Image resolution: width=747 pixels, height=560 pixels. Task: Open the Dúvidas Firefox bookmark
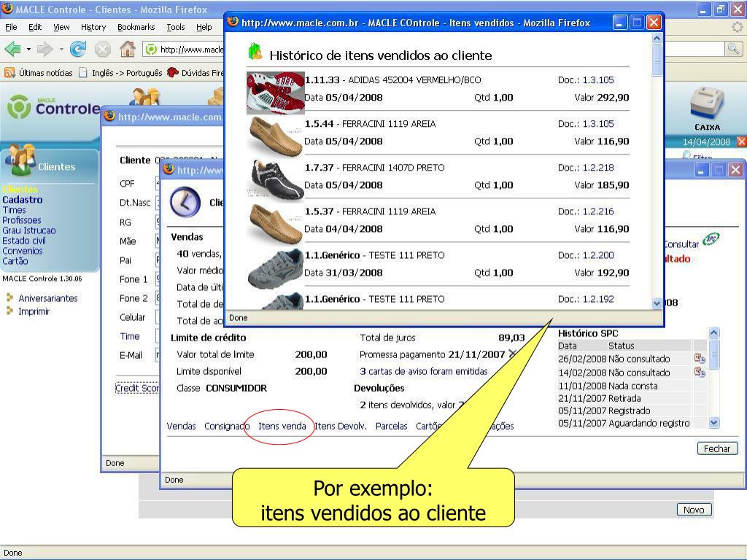[196, 73]
